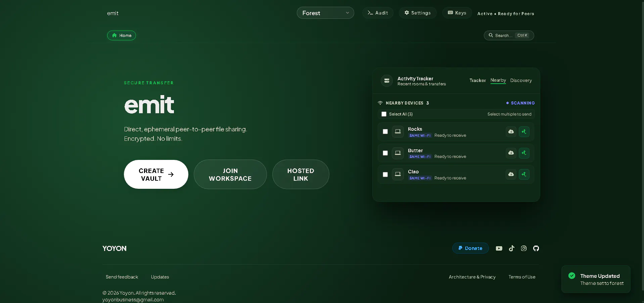Open the Terms of Use link

click(522, 277)
